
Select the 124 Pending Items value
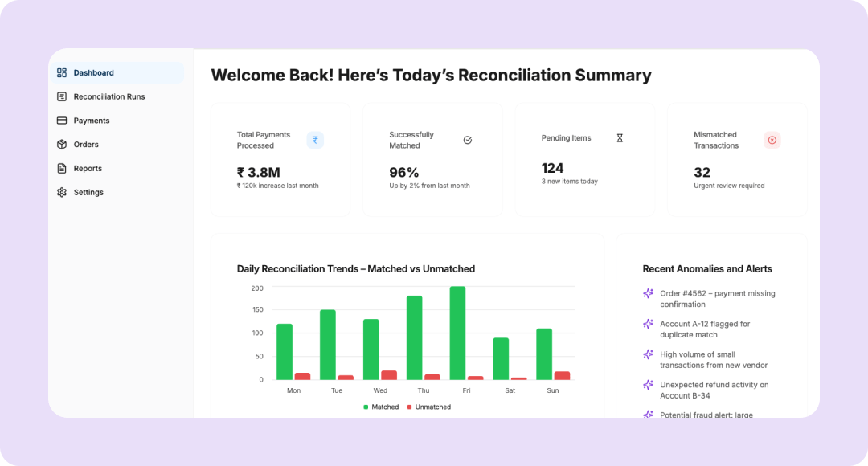pos(553,168)
